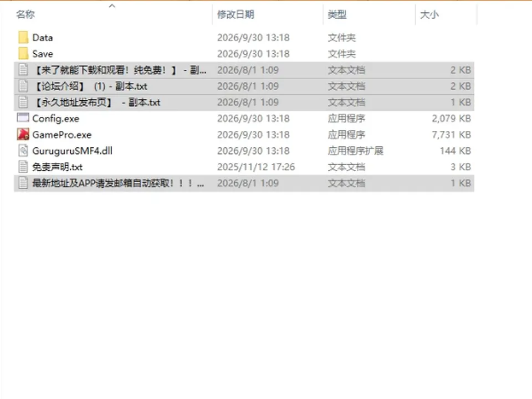Screen dimensions: 532x399
Task: Select the Save folder name
Action: pyautogui.click(x=43, y=54)
